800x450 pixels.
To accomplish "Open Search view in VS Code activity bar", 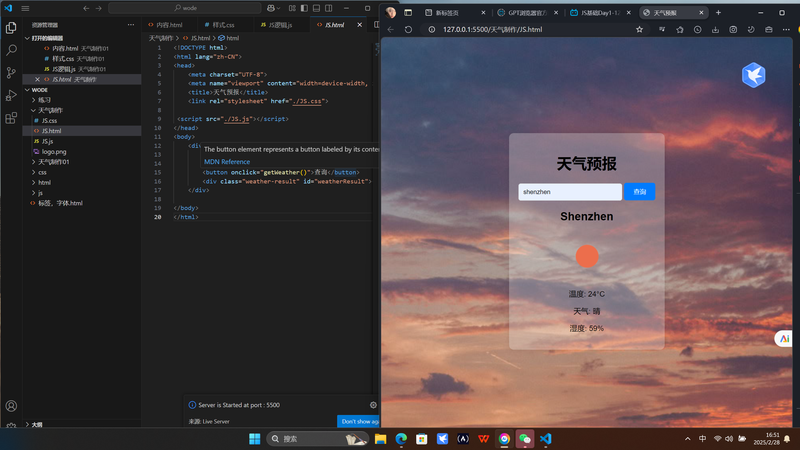I will tap(11, 50).
